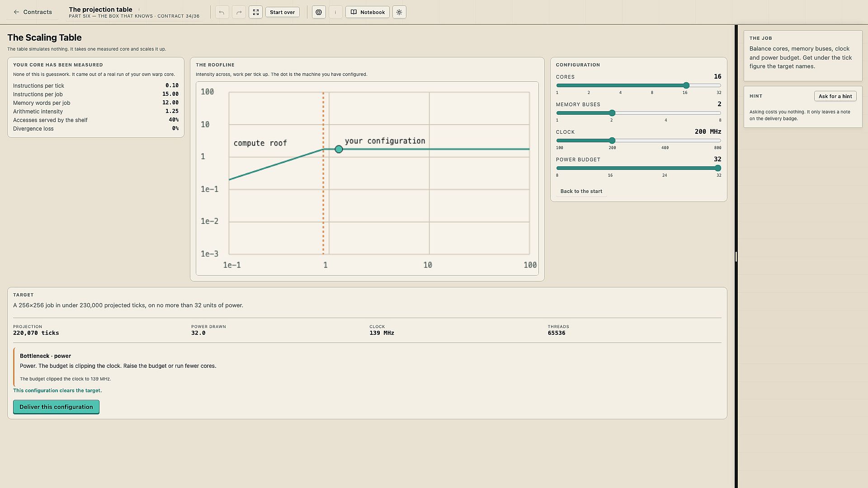Screen dimensions: 868x488
Task: Click the configuration dot on the roofline chart
Action: point(339,149)
